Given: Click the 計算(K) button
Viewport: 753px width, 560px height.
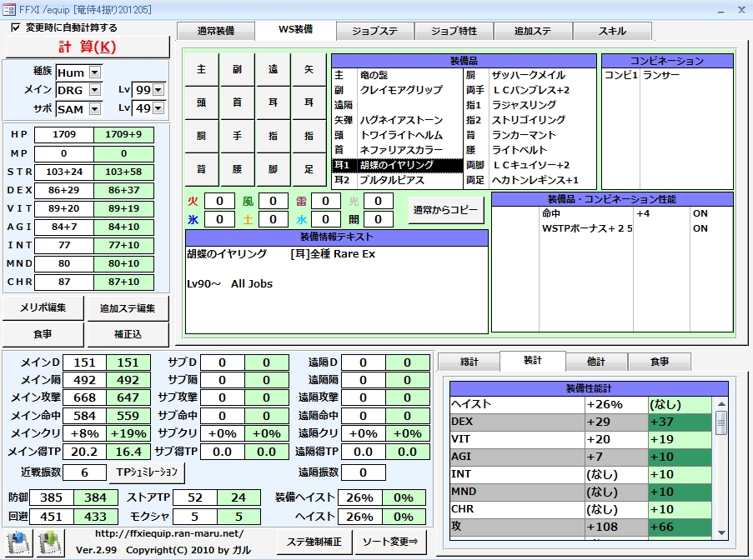Looking at the screenshot, I should 88,47.
